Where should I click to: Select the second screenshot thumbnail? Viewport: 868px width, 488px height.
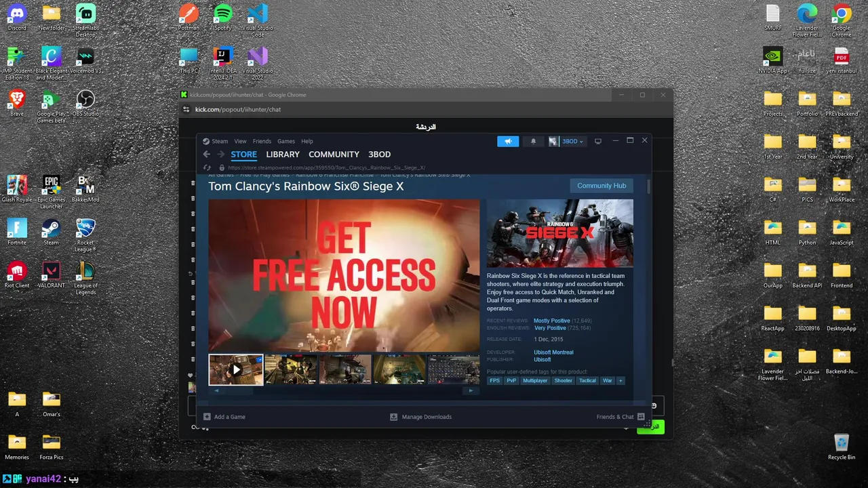(291, 369)
